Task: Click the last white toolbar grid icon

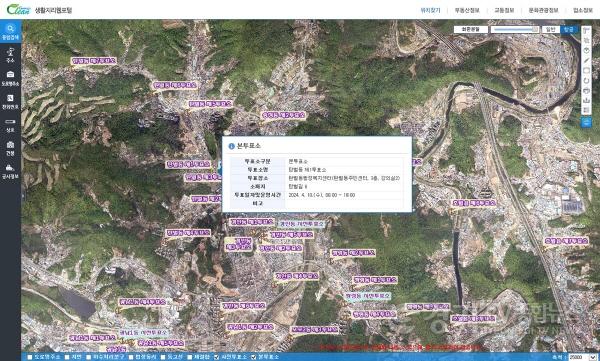Action: (586, 110)
